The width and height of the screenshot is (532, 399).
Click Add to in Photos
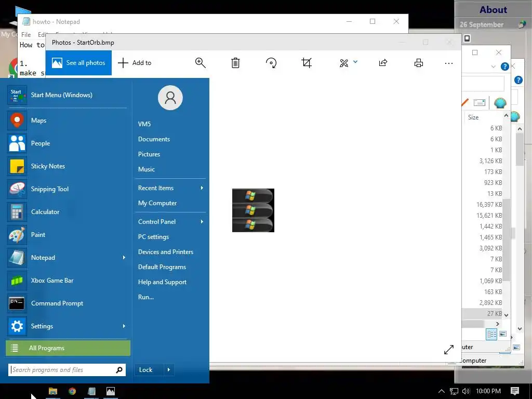click(135, 63)
